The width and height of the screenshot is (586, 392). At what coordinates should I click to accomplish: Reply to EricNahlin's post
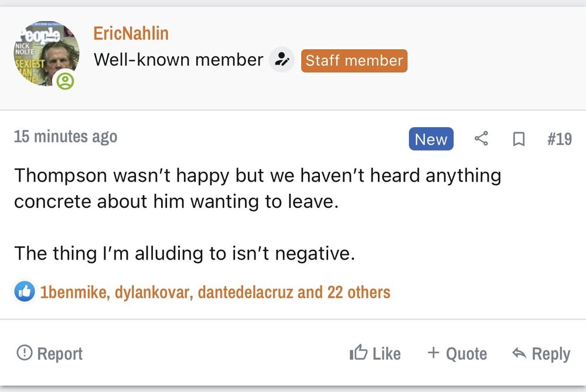pyautogui.click(x=541, y=353)
